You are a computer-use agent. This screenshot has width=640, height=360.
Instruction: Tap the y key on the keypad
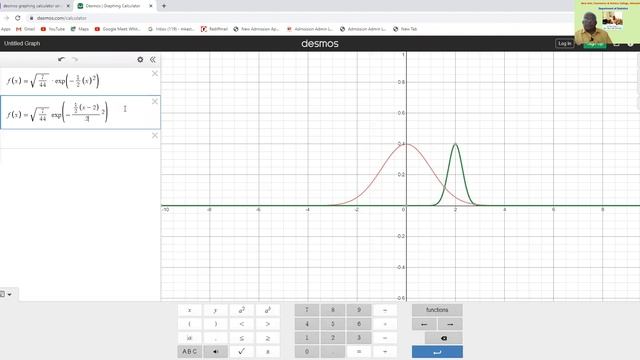coord(216,310)
